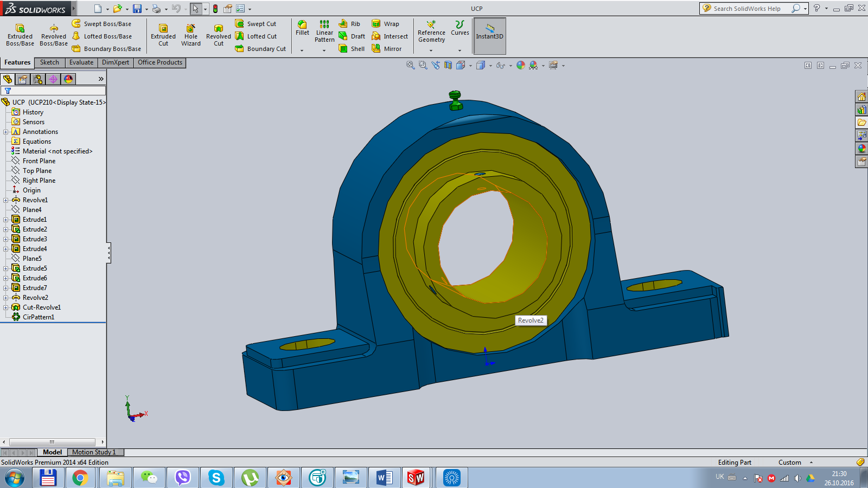Click the Zoom to Area icon
Screen dimensions: 868x488
423,65
